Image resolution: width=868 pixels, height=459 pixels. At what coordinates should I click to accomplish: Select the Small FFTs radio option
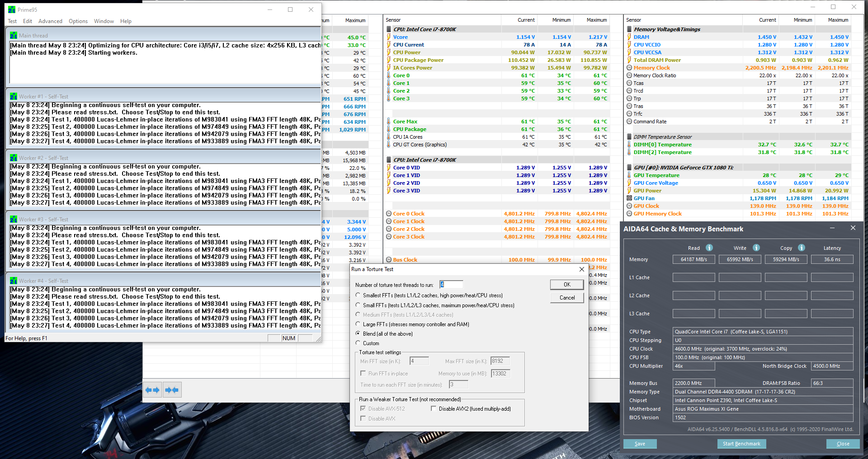358,305
